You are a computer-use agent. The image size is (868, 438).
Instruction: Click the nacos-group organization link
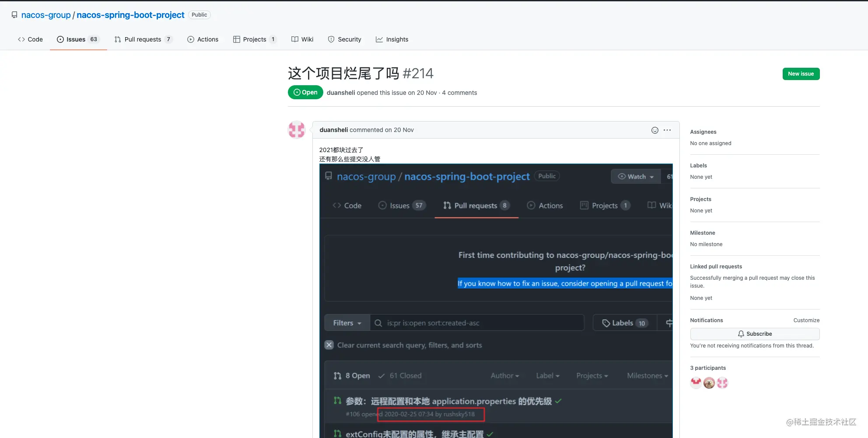[46, 15]
